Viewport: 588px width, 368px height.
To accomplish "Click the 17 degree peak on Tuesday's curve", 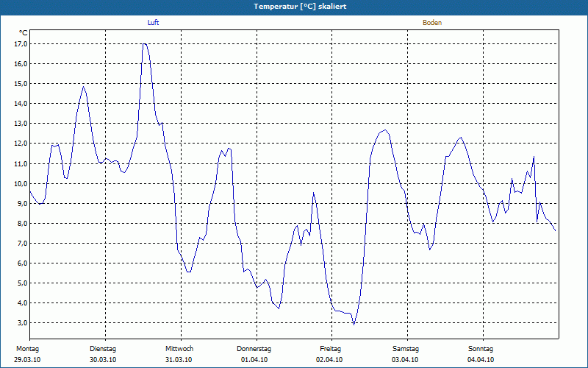I will (x=144, y=44).
